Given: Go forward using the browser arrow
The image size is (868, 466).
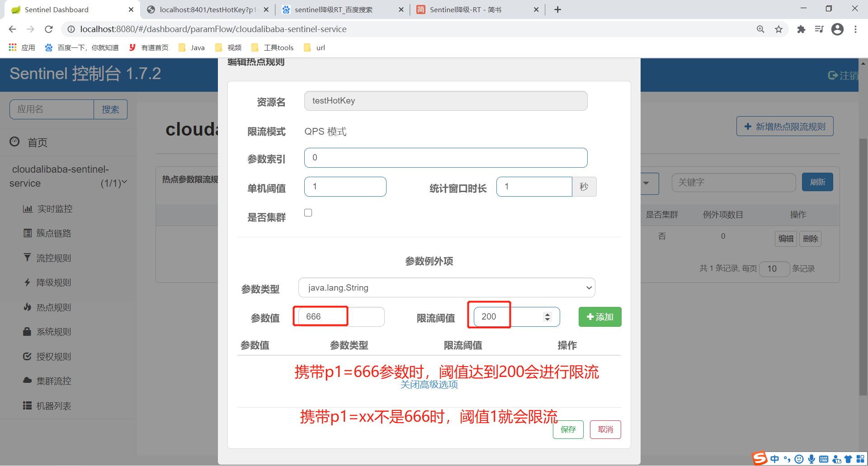Looking at the screenshot, I should [30, 29].
